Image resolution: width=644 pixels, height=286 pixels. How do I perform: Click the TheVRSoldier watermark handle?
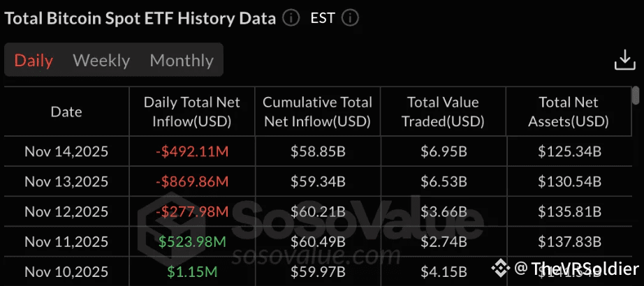coord(576,269)
